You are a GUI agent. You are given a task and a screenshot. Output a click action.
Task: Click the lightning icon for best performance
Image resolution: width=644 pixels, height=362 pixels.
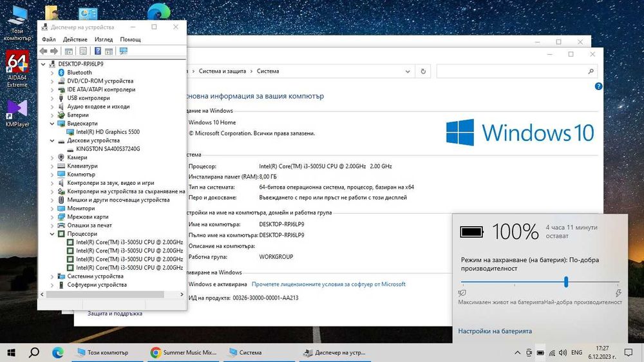[x=618, y=293]
